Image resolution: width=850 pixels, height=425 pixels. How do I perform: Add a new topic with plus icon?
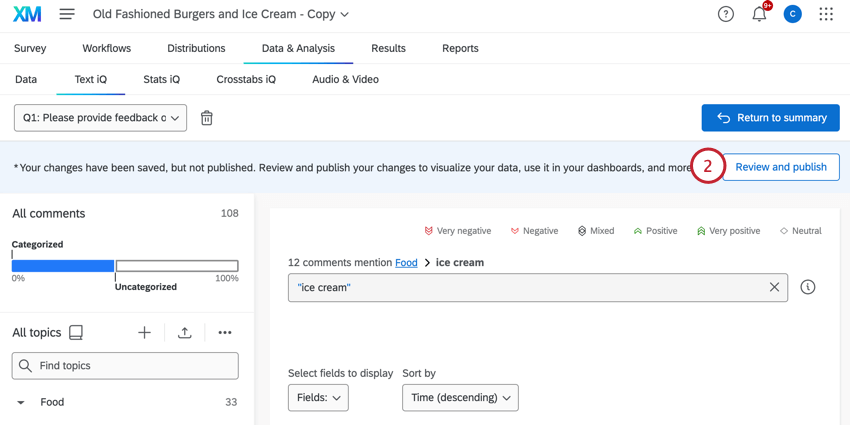click(144, 333)
